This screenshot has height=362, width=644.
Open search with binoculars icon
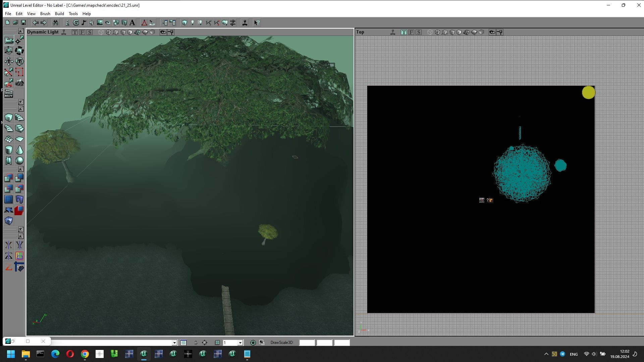point(55,22)
